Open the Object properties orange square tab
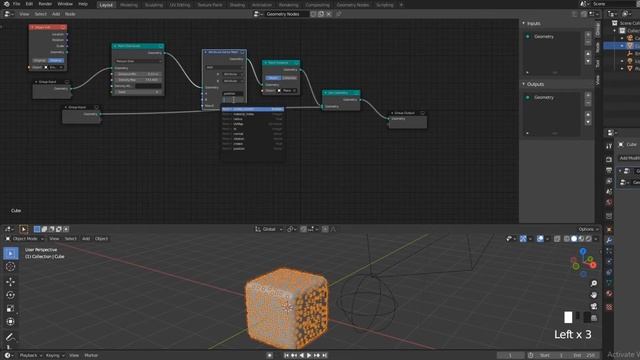This screenshot has width=640, height=360. pos(609,229)
